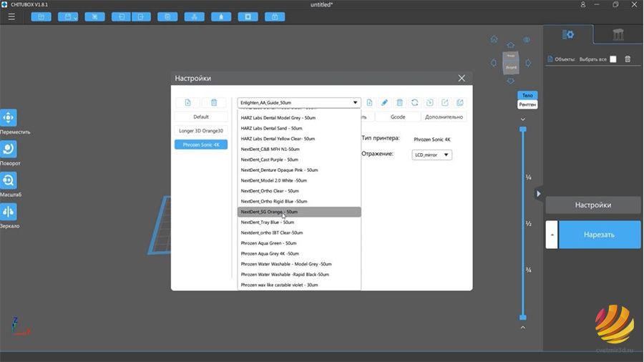This screenshot has width=644, height=362.
Task: Click the Undo toolbar icon
Action: coord(121,17)
